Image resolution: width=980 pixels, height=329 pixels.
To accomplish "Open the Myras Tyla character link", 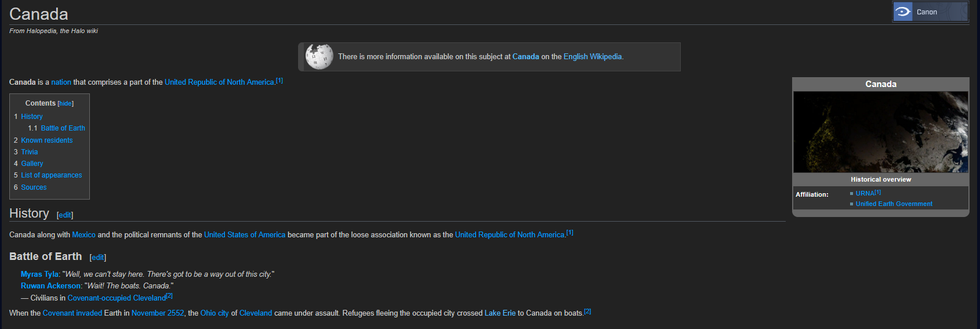I will click(x=39, y=274).
